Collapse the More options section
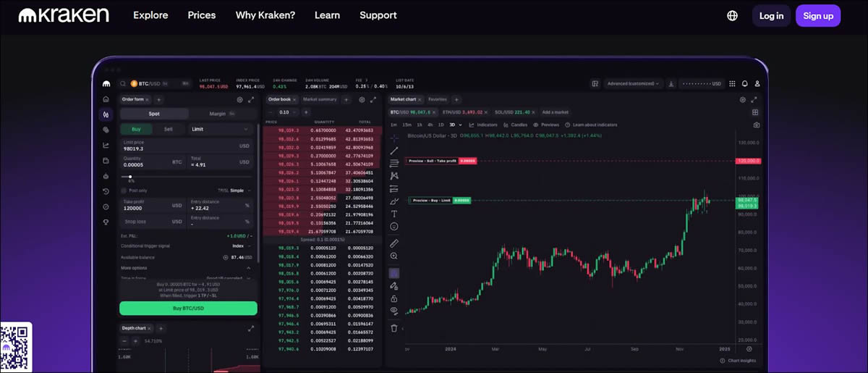The image size is (868, 373). [249, 268]
